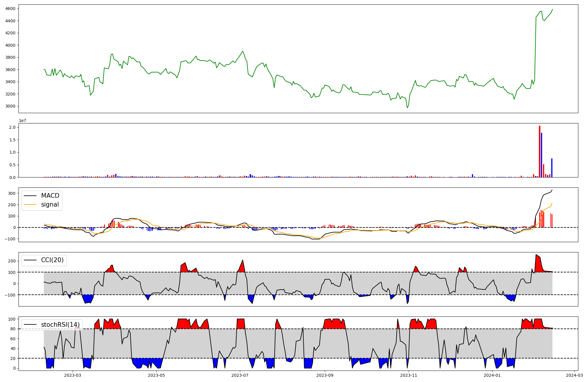Screen dimensions: 588x382
Task: Click the 3000 price axis tick label
Action: coord(11,106)
